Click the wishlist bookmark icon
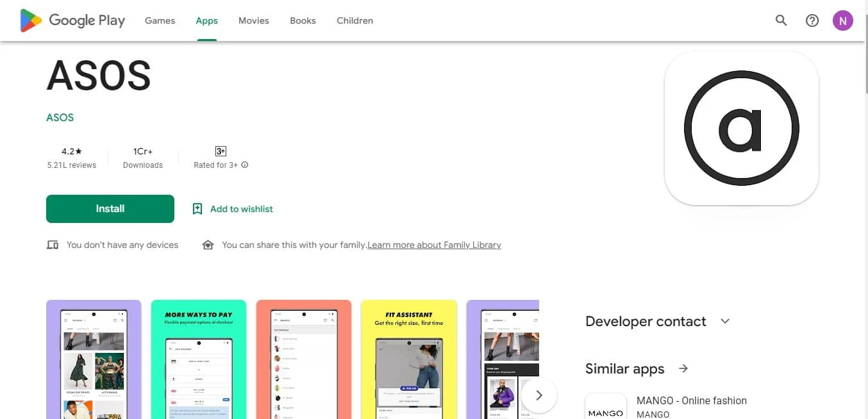Viewport: 868px width, 419px height. tap(197, 209)
